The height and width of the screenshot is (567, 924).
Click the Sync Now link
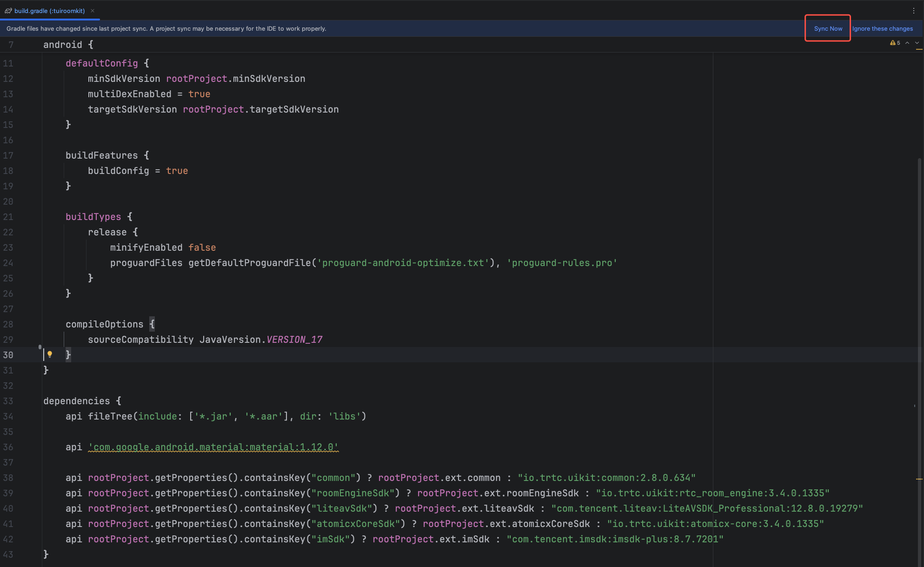pos(828,28)
